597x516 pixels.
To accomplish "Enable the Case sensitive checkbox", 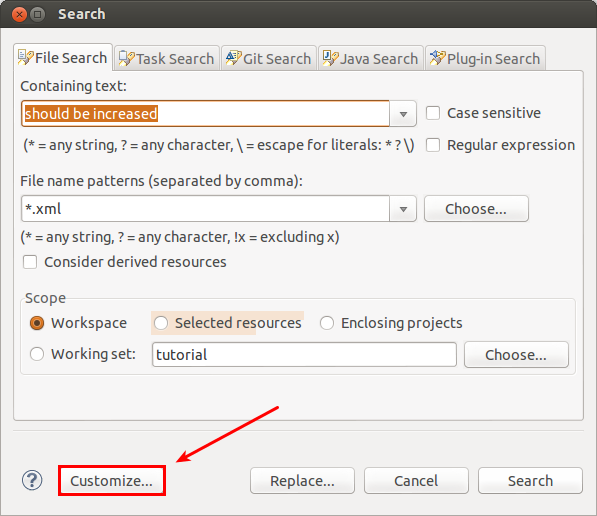I will point(433,113).
